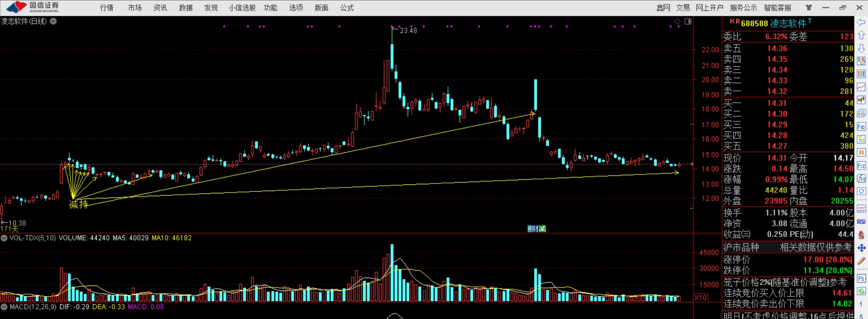
Task: Click the 买一 price 14.31 in order book
Action: click(777, 103)
